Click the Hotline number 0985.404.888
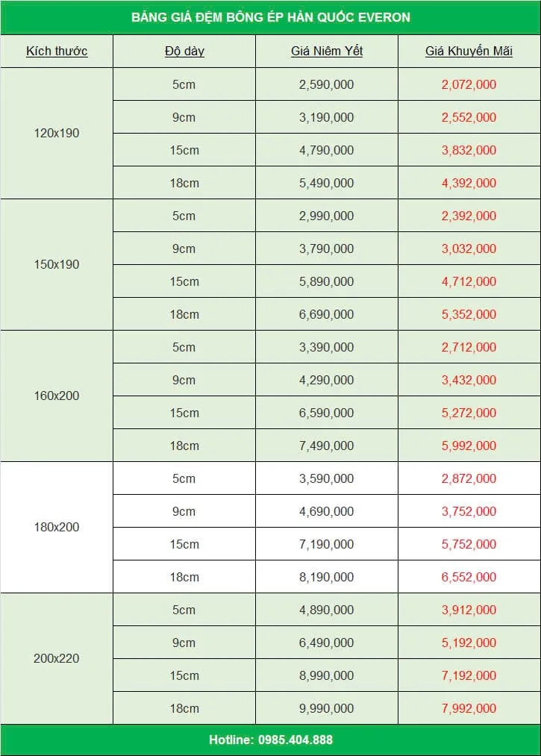The image size is (541, 756). pos(295,740)
